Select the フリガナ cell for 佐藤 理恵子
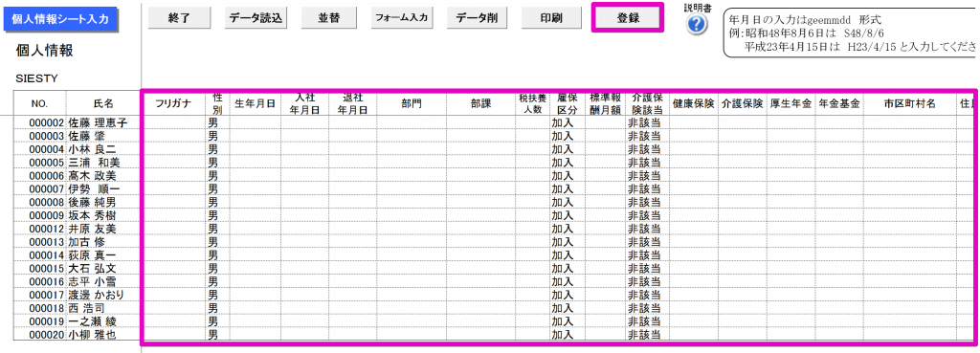Image resolution: width=980 pixels, height=353 pixels. tap(173, 122)
